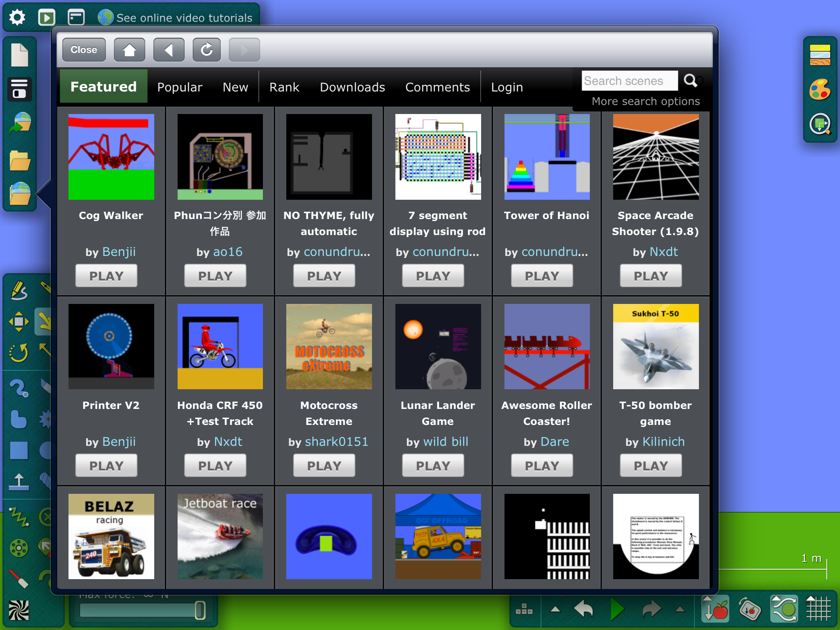This screenshot has height=630, width=840.
Task: Select the Rotate tool
Action: click(x=19, y=353)
